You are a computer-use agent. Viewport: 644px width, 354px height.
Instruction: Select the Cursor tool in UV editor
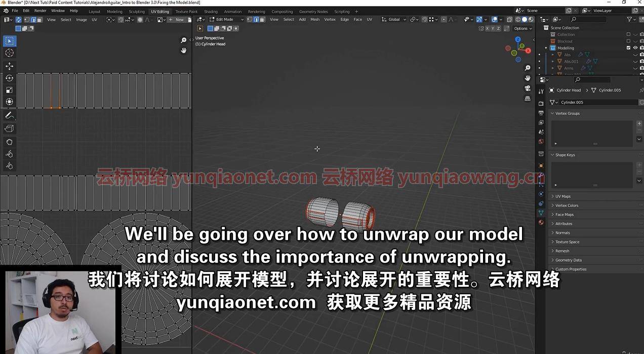9,53
